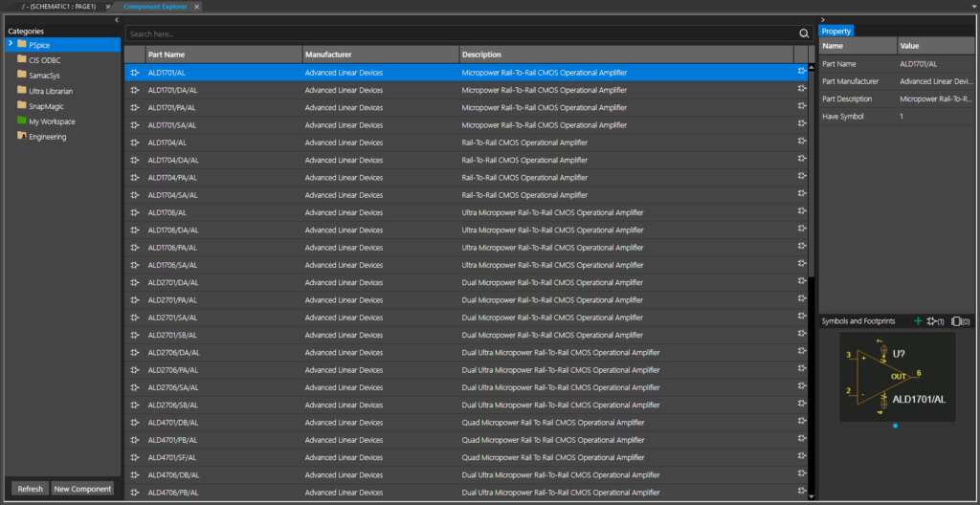Image resolution: width=980 pixels, height=505 pixels.
Task: Click the Engineering folder icon
Action: [22, 136]
